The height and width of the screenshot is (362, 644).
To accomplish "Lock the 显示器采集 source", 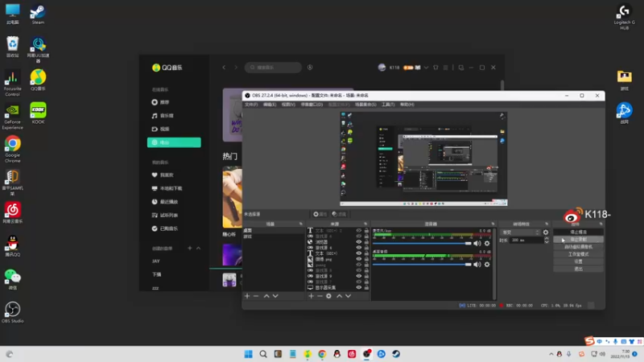I will click(366, 287).
